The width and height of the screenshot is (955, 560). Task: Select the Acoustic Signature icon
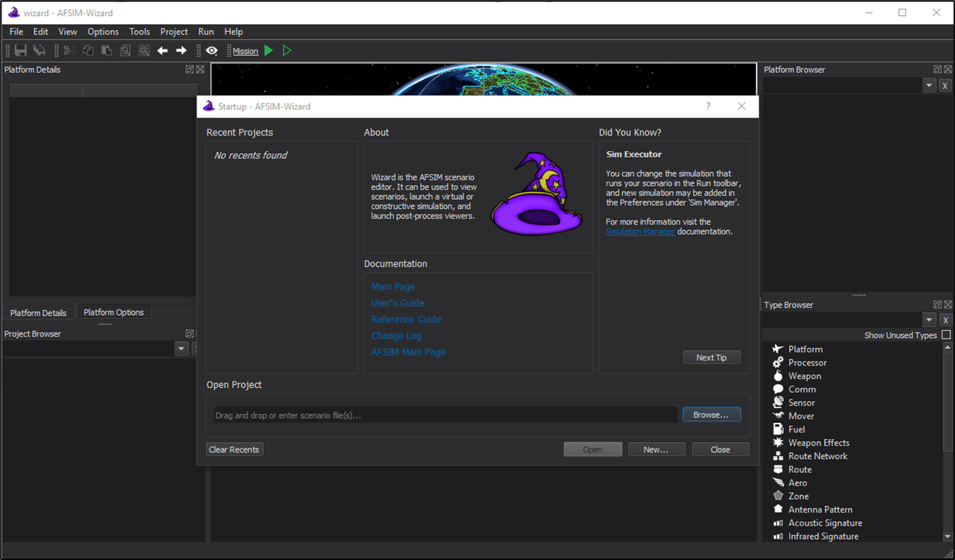pos(778,523)
